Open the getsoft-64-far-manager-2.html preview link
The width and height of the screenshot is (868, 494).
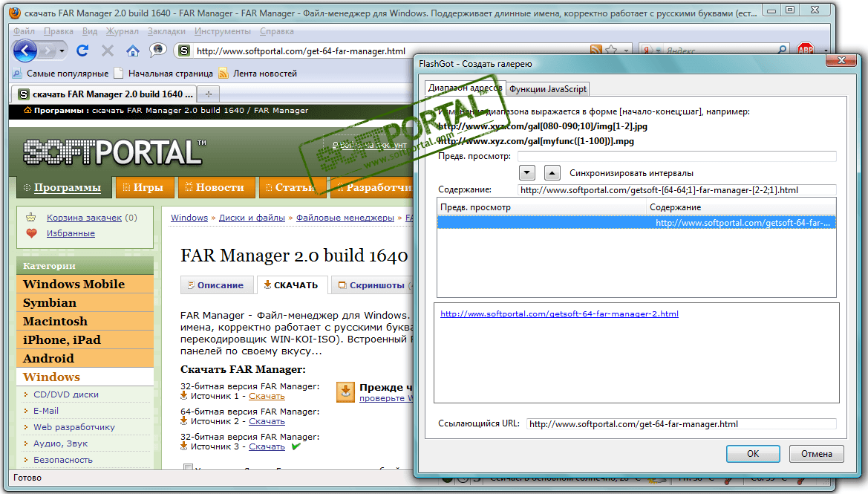click(559, 314)
